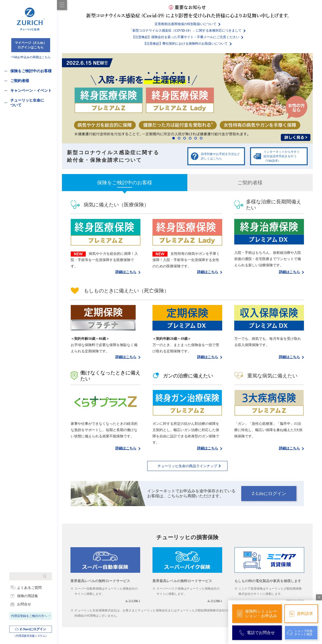Viewport: 322px width, 644px height.
Task: Click the search magnifier icon in sidebar
Action: [x=45, y=576]
